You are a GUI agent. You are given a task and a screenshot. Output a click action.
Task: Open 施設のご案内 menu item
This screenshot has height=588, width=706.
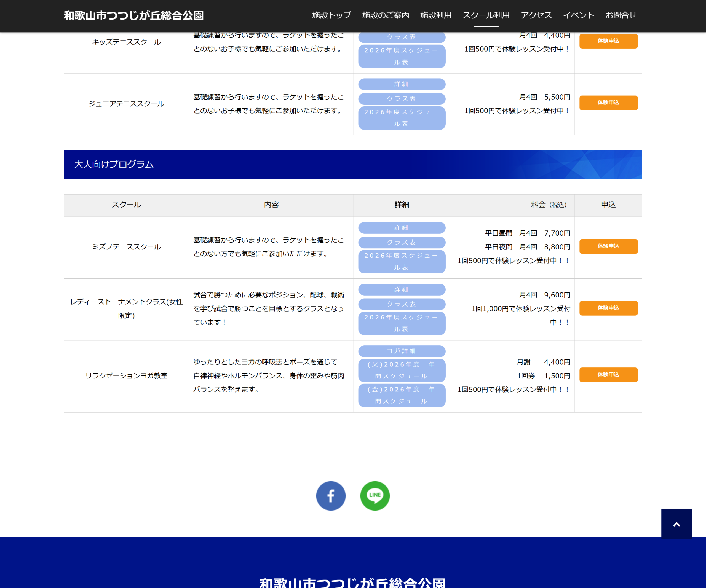(x=385, y=15)
